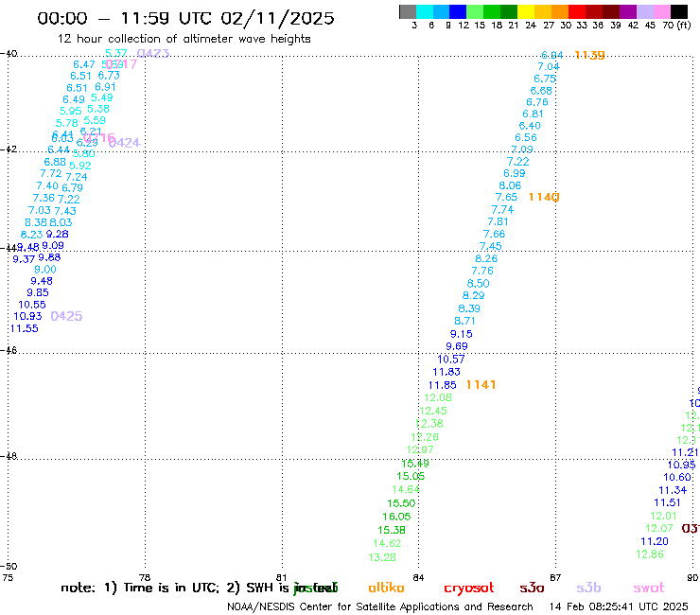
Task: Select the cyan swatch in the wave height scale
Action: point(425,11)
